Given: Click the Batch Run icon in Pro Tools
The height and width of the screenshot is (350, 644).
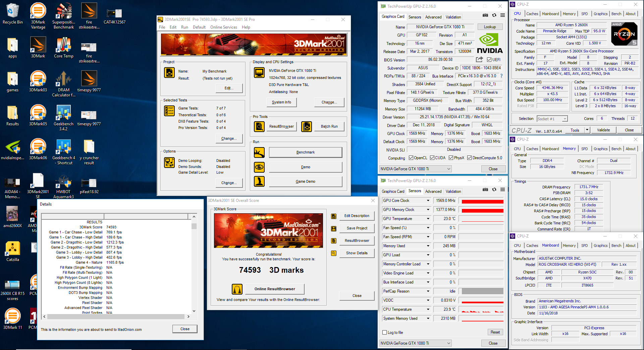Looking at the screenshot, I should 307,127.
